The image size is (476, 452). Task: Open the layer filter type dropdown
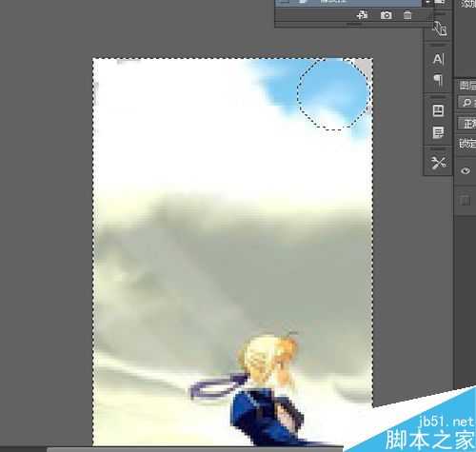click(467, 103)
